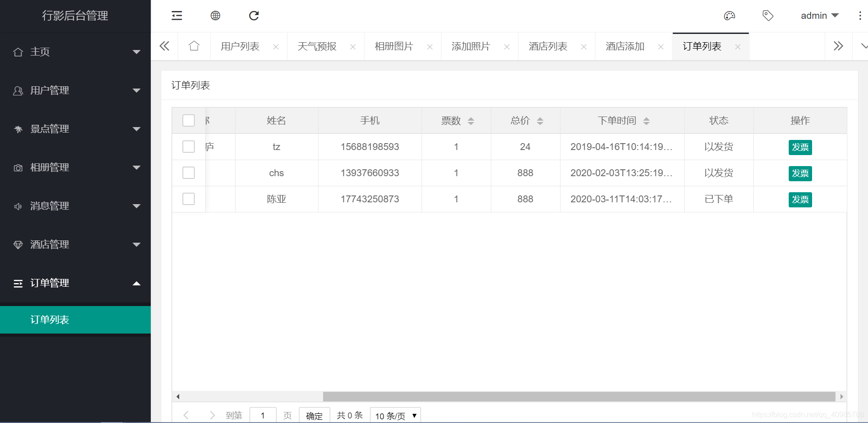Screen dimensions: 868x423
Task: Check the row checkbox for chs
Action: click(188, 173)
